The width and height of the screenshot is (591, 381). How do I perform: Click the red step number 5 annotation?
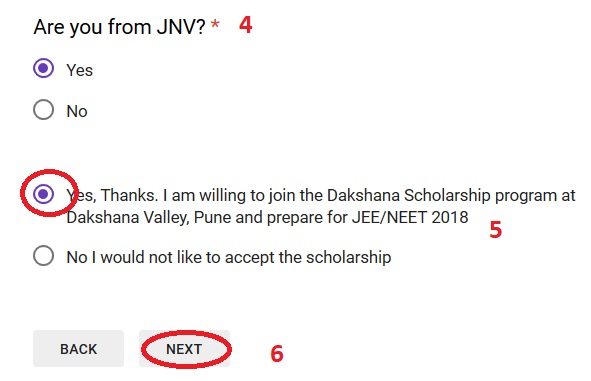pos(496,229)
